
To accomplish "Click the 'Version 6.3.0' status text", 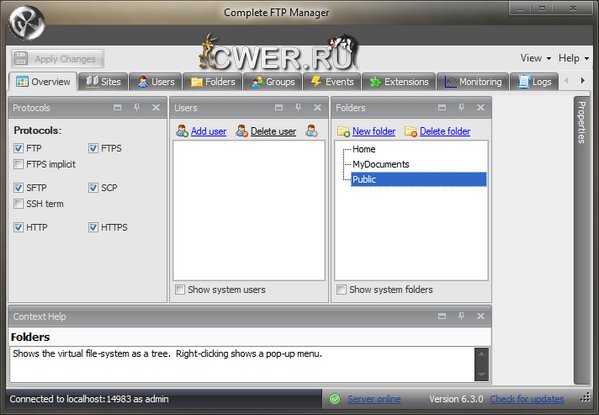I will (456, 399).
